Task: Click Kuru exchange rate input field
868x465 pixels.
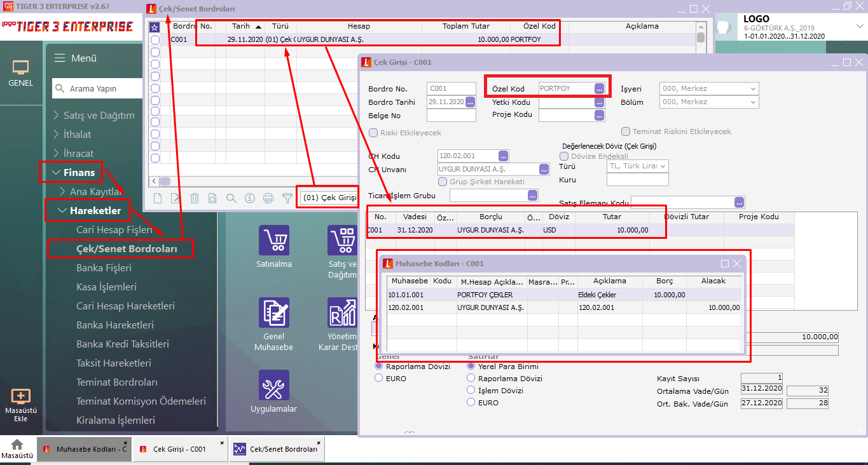Action: pos(637,180)
